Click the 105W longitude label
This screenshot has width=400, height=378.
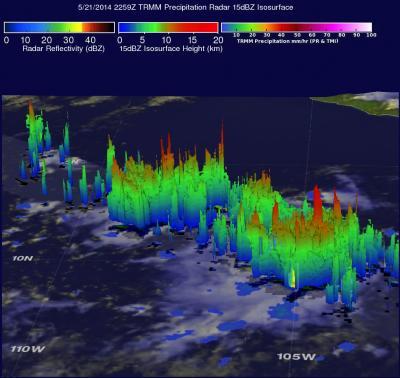(x=296, y=357)
